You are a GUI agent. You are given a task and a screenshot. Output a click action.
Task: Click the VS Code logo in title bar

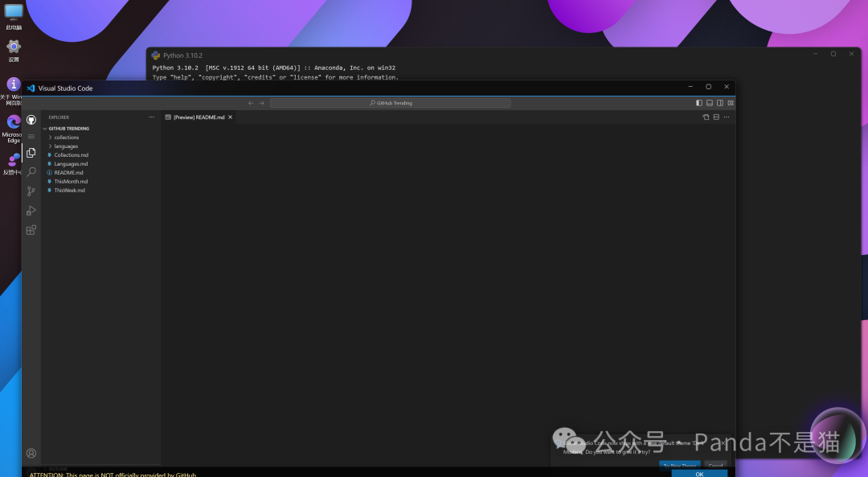(31, 88)
